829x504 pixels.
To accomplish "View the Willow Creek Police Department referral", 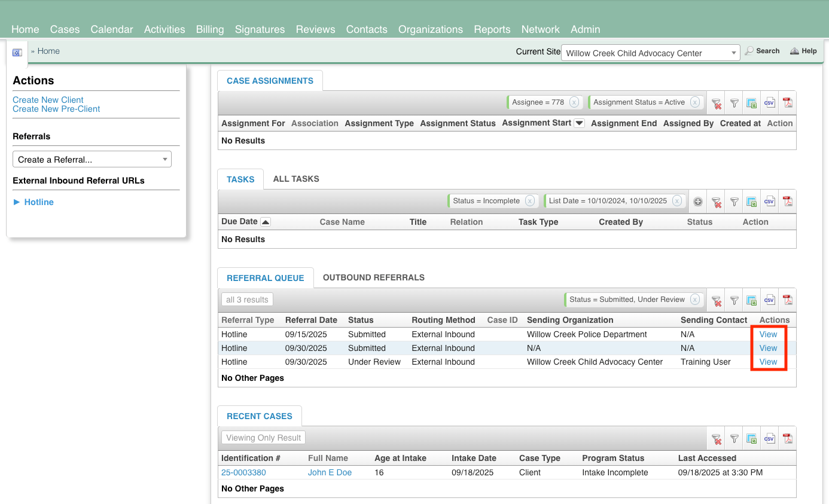I will (768, 334).
